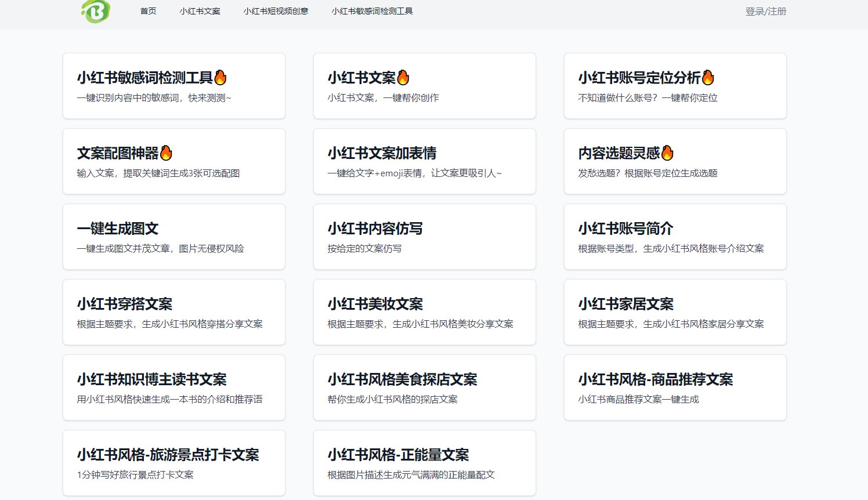Image resolution: width=868 pixels, height=500 pixels.
Task: Click the flame icon beside 小红书文案 card title
Action: (x=403, y=77)
